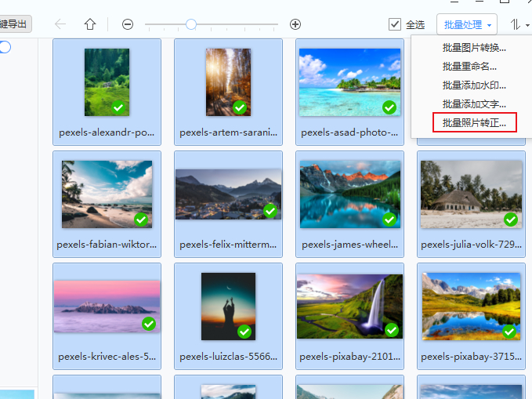Deselect checkmark on pexels-luizclas-5566... image

coord(244,332)
